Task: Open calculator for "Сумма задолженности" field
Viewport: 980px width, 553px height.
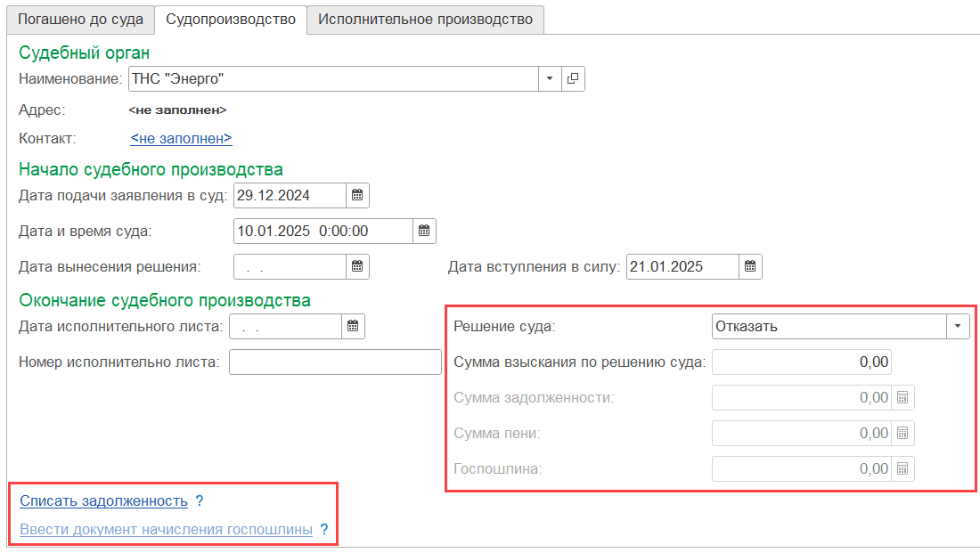Action: point(902,397)
